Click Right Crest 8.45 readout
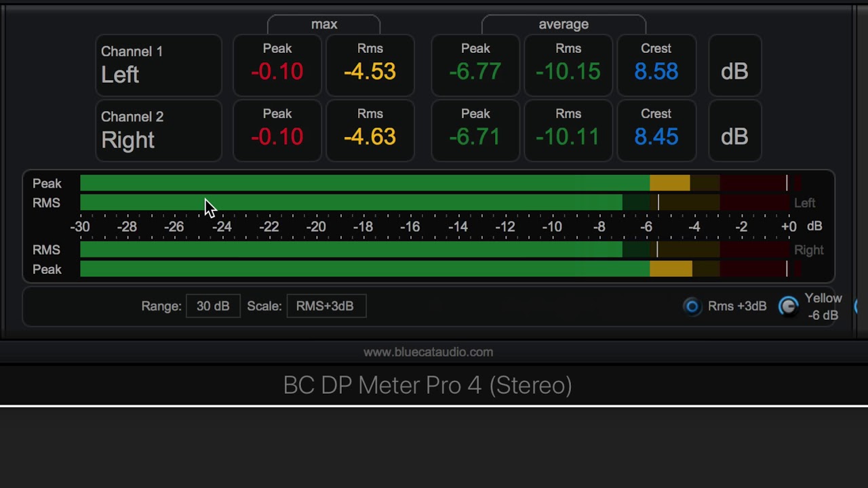868x488 pixels. 656,131
